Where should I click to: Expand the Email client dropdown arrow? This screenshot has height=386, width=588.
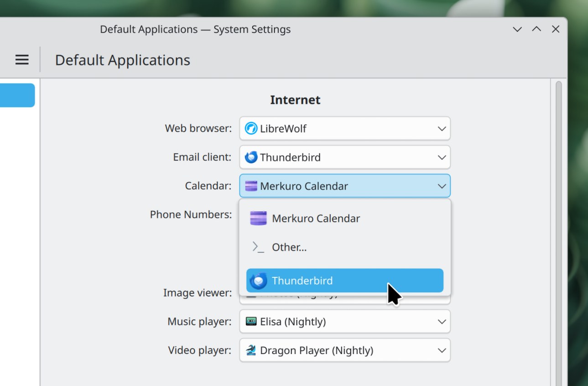tap(442, 157)
